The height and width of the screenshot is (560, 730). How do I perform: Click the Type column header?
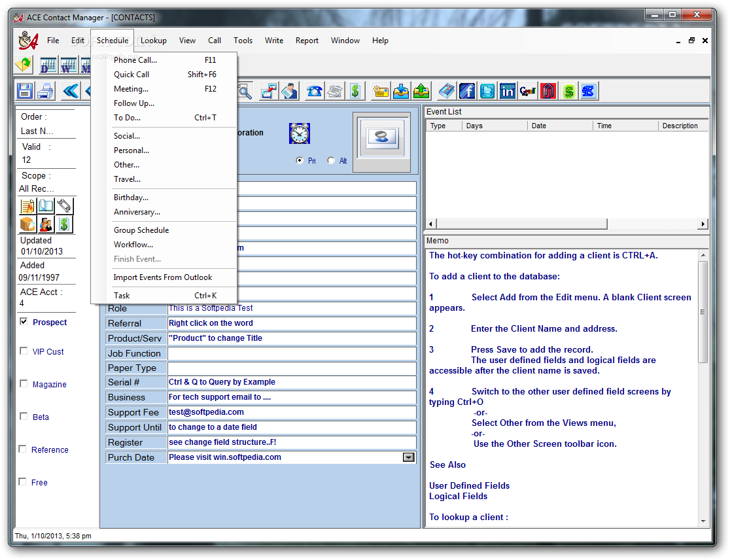443,126
